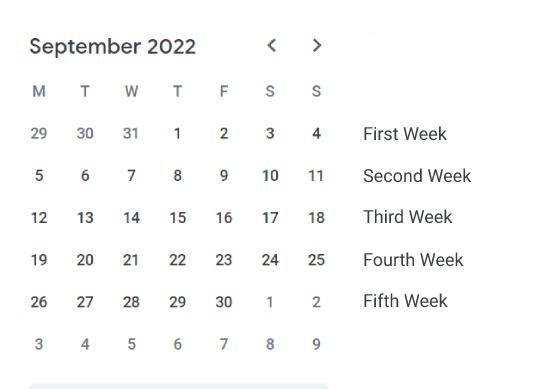The height and width of the screenshot is (389, 540).
Task: Pick September 10 date
Action: tap(270, 176)
